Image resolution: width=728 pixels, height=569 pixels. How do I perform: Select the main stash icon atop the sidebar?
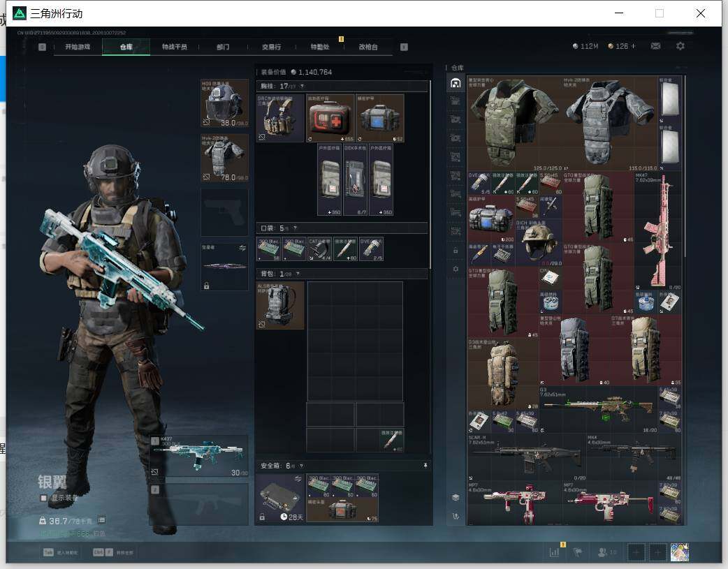point(456,83)
